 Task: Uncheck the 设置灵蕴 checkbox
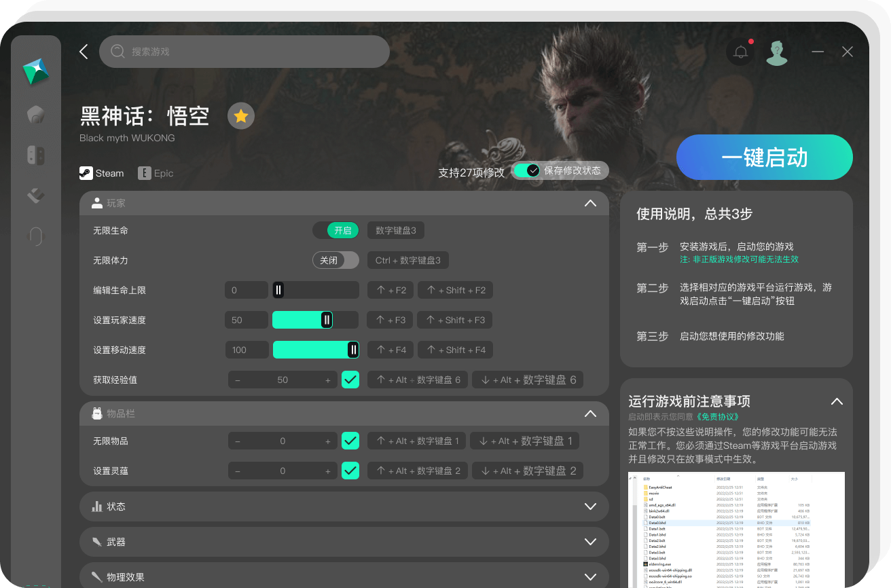pos(350,471)
